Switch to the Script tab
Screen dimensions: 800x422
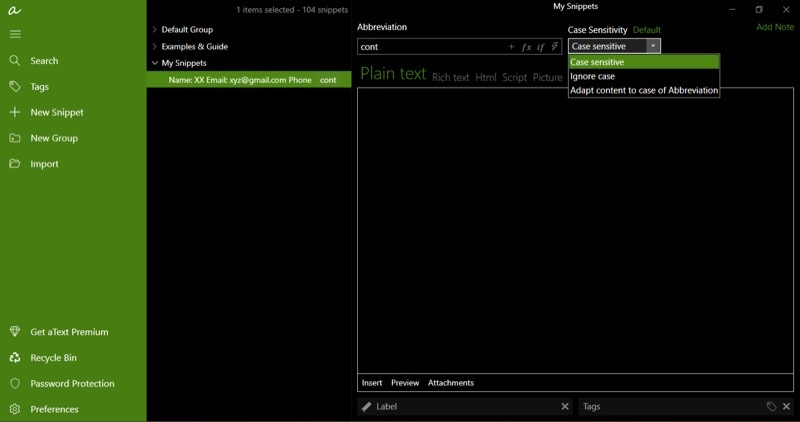pyautogui.click(x=514, y=78)
